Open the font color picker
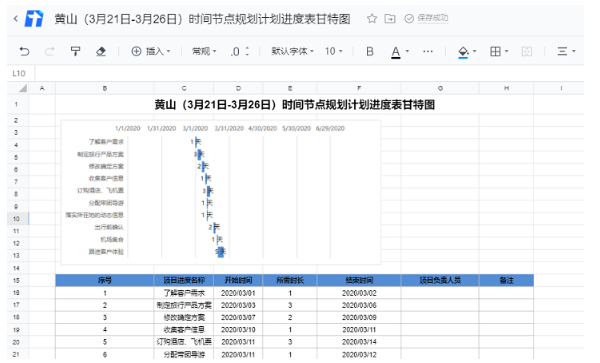Viewport: 600px width, 363px height. (x=400, y=52)
